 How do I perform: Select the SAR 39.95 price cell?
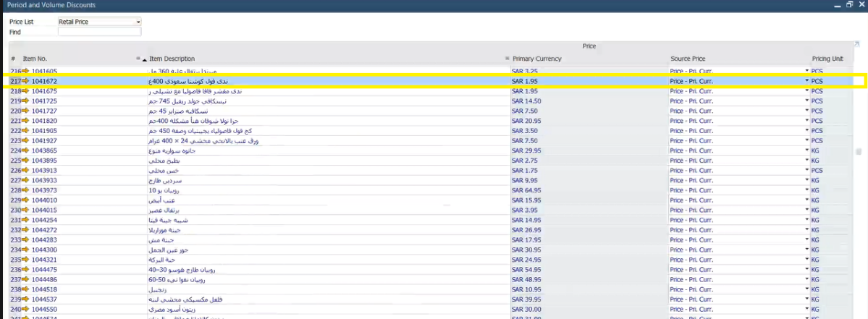pos(589,300)
